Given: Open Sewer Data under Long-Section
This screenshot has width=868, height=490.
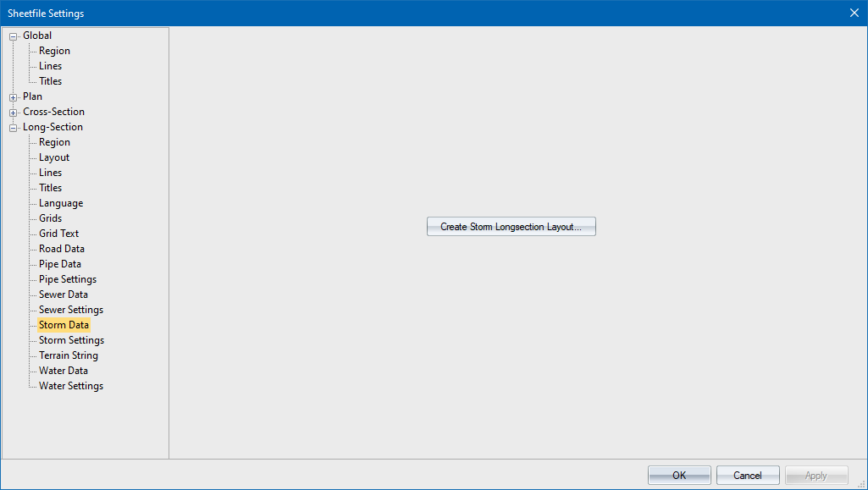Looking at the screenshot, I should click(63, 295).
